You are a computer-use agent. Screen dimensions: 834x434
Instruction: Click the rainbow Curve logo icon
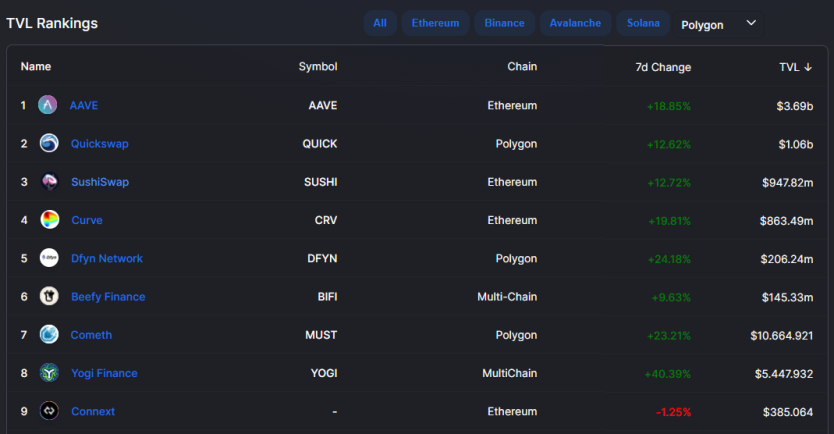coord(49,220)
